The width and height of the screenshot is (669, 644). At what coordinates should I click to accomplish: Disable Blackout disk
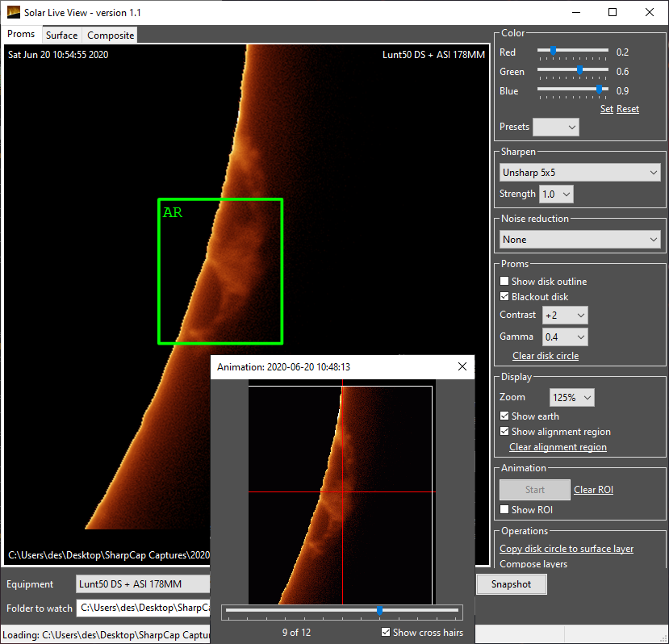pos(504,296)
